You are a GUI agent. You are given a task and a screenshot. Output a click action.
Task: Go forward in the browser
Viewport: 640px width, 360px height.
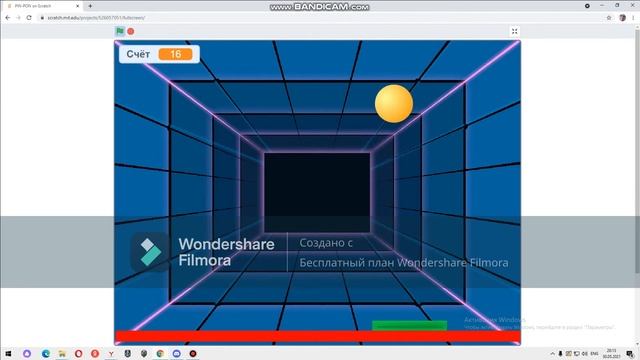coord(18,18)
